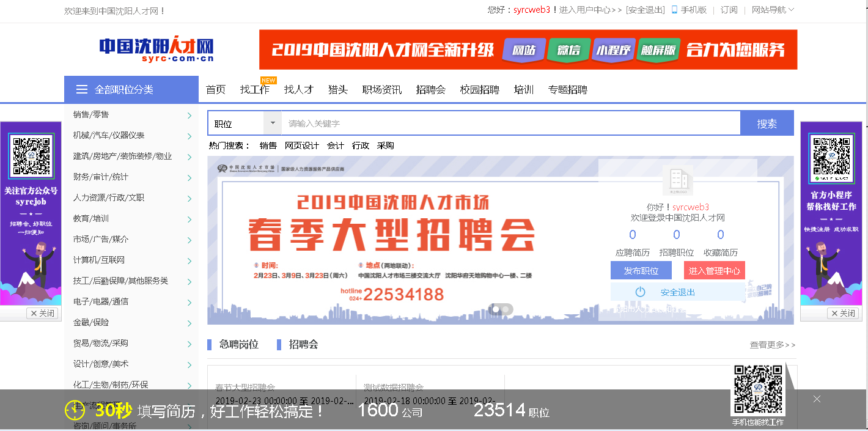Click the 发布职位 button
The height and width of the screenshot is (431, 868).
[641, 271]
